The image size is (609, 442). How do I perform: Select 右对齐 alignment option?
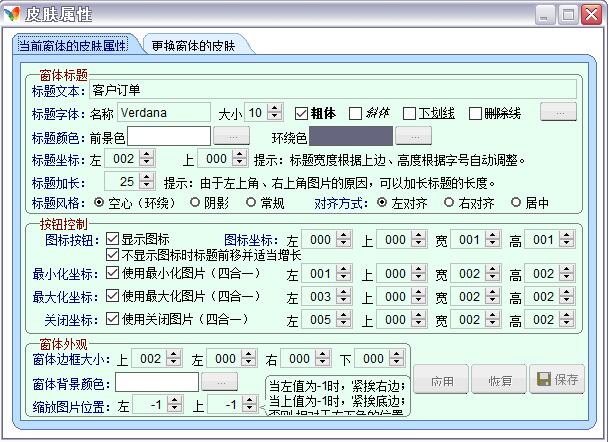pos(448,203)
